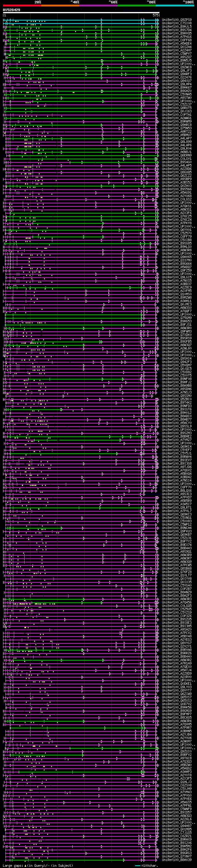The width and height of the screenshot is (197, 868).
Task: Click the green ~80% identity legend segment
Action: pos(137,6)
